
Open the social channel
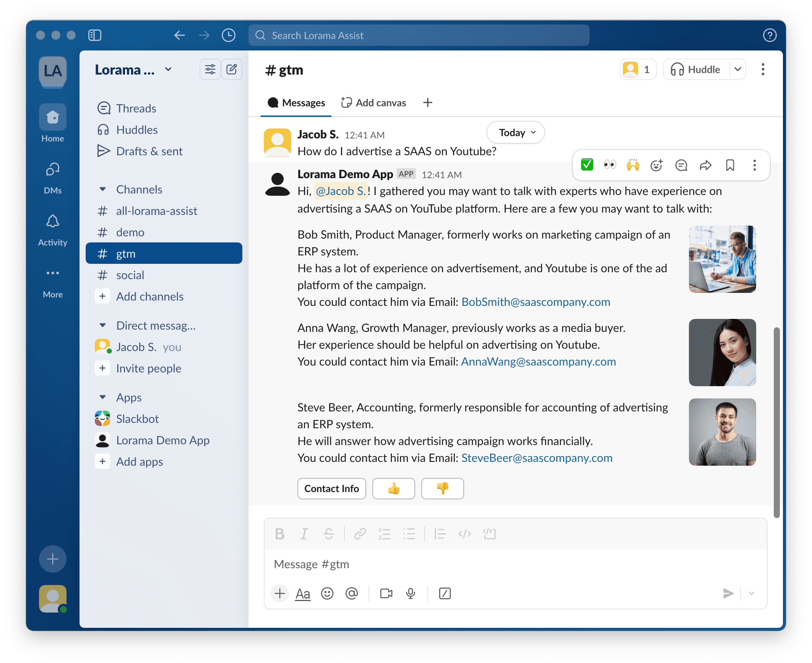[x=130, y=275]
